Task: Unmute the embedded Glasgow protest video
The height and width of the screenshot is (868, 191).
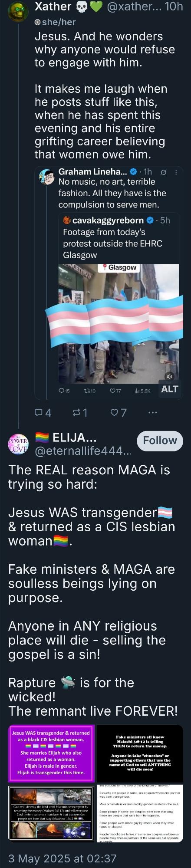Action: click(x=170, y=377)
